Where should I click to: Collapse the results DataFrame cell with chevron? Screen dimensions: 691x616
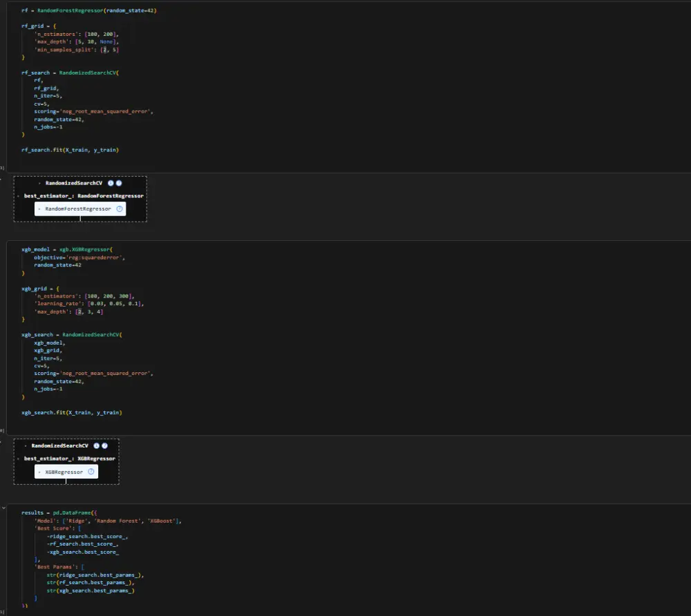tap(3, 508)
